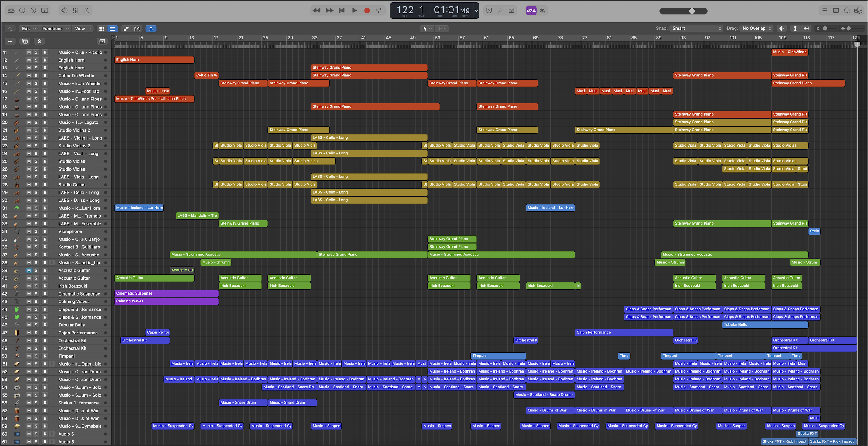The image size is (868, 446).
Task: Show automation in the tracks area
Action: click(126, 29)
